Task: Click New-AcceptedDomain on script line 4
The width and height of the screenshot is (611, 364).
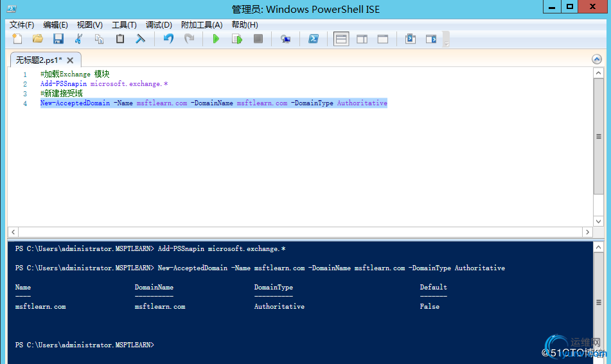Action: pos(75,103)
